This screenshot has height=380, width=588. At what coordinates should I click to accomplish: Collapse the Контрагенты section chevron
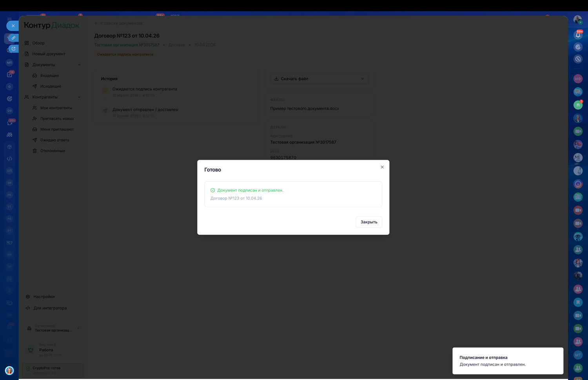click(79, 97)
